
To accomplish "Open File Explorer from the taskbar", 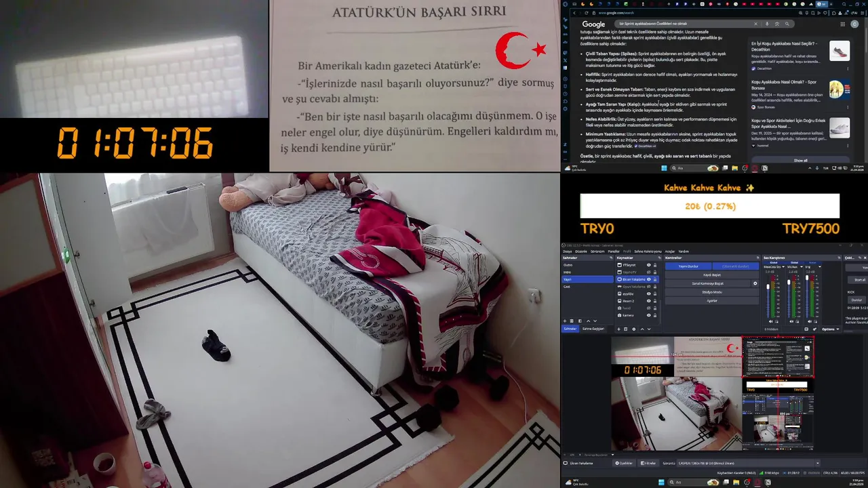I will [x=736, y=482].
